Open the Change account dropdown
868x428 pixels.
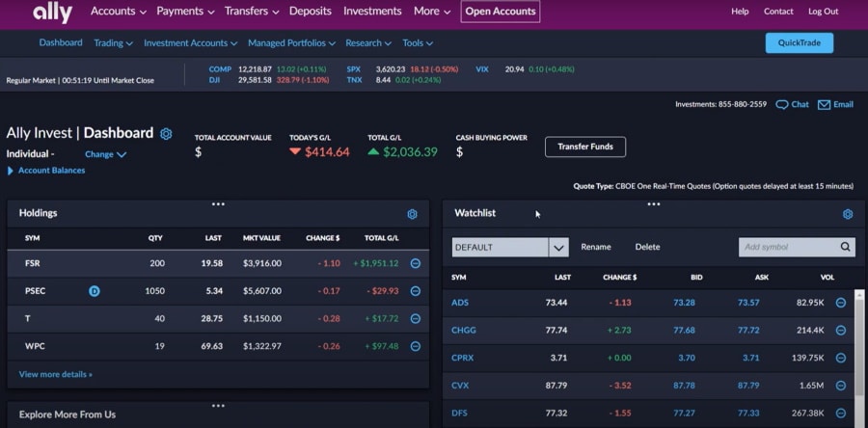[x=105, y=155]
